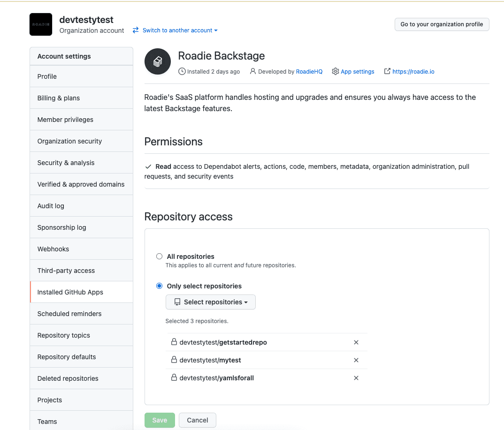Go to Security & analysis settings
Viewport: 504px width, 430px height.
[81, 163]
